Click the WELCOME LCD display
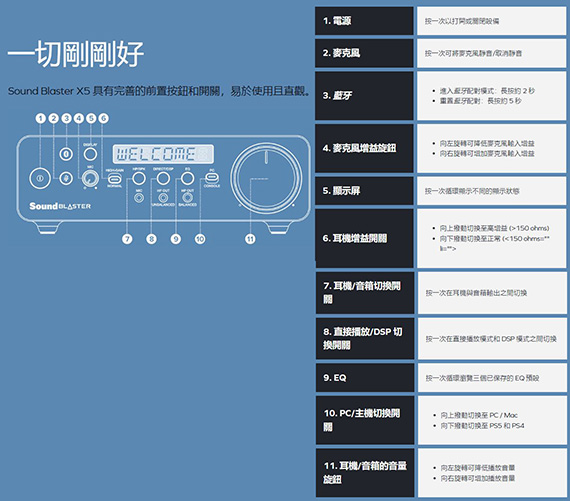Image resolution: width=570 pixels, height=501 pixels. [163, 154]
